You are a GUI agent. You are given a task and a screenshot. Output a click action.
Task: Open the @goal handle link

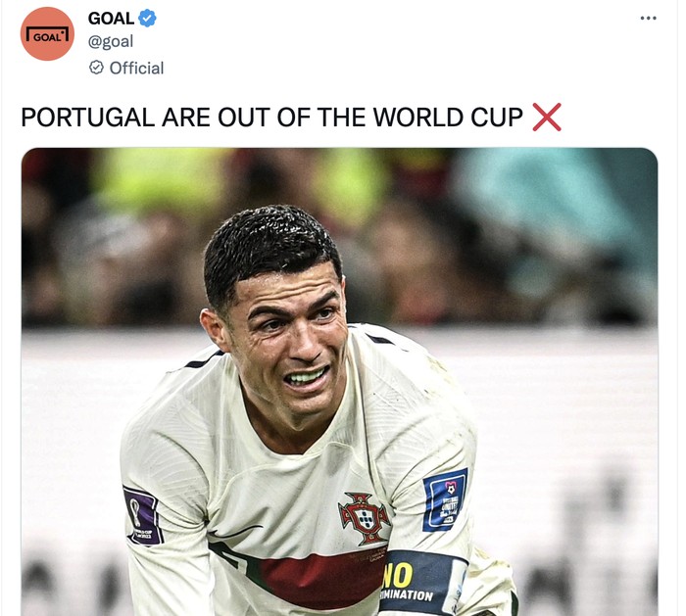pyautogui.click(x=111, y=41)
